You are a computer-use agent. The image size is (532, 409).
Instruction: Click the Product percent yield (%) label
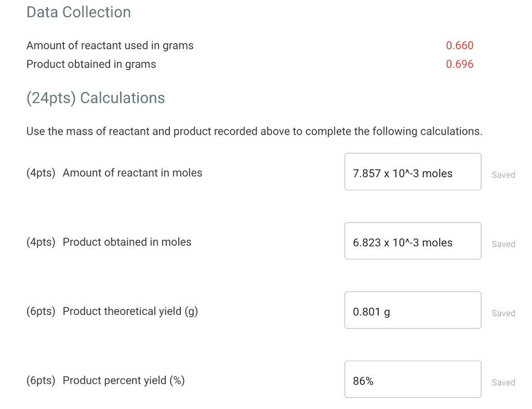coord(124,380)
